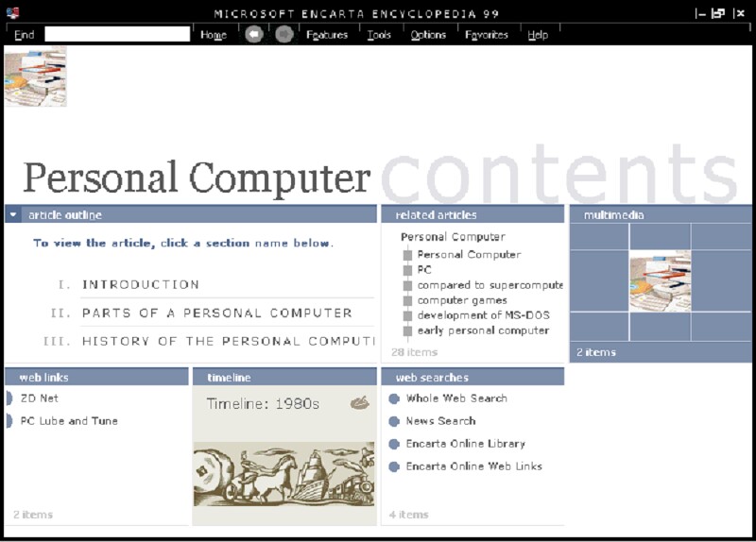Click the round bullet beside Encarta Online Web Links
756x542 pixels.
point(394,466)
